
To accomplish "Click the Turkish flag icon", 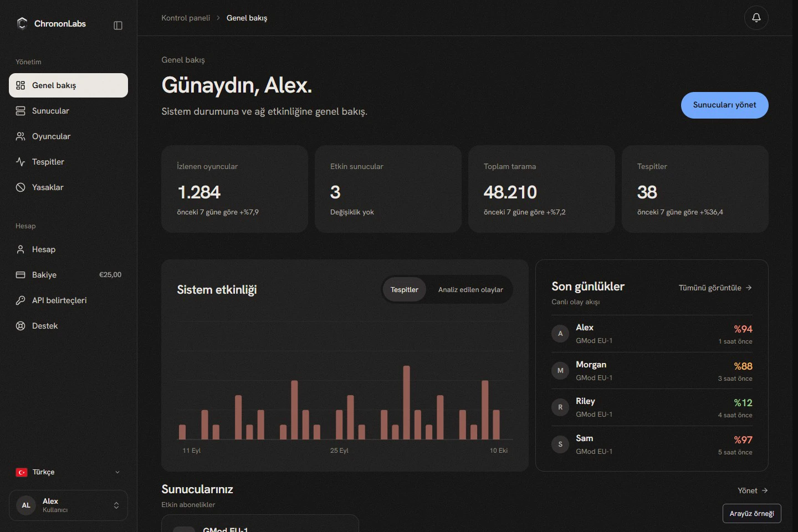I will [22, 472].
